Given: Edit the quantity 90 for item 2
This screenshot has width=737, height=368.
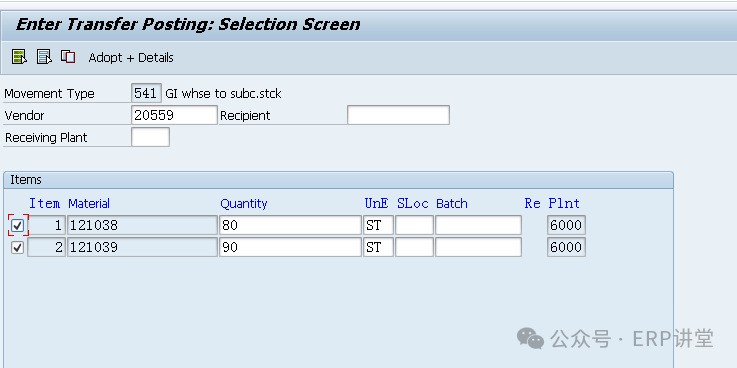Looking at the screenshot, I should 290,247.
